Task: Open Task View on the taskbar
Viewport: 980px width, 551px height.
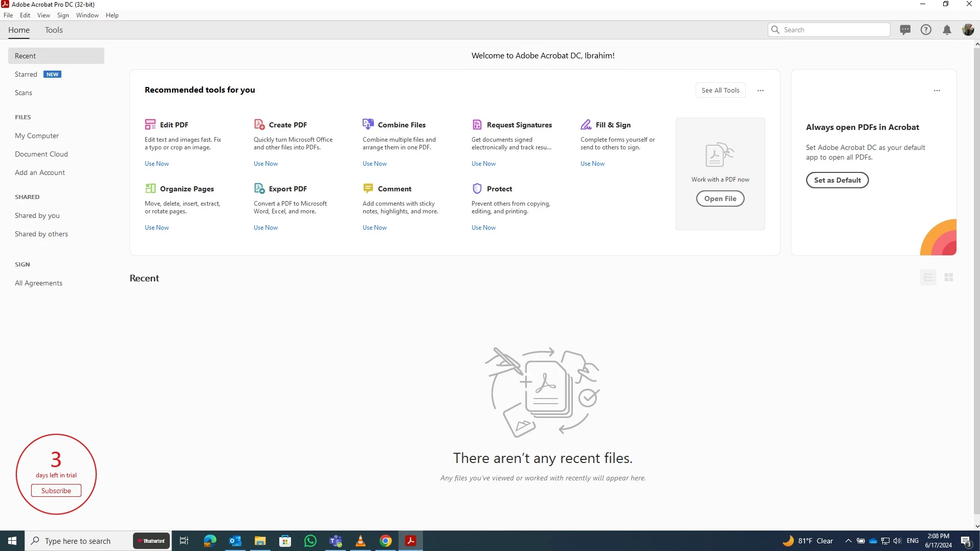Action: tap(184, 541)
